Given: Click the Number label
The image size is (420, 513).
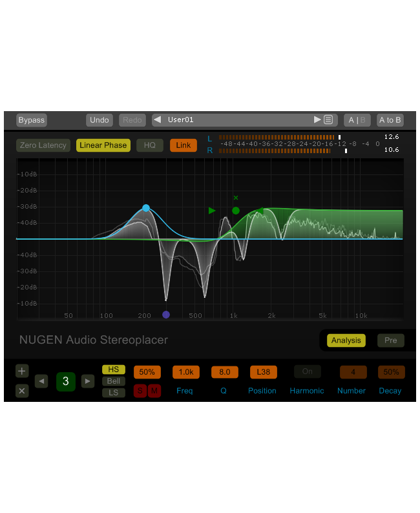Looking at the screenshot, I should 352,391.
